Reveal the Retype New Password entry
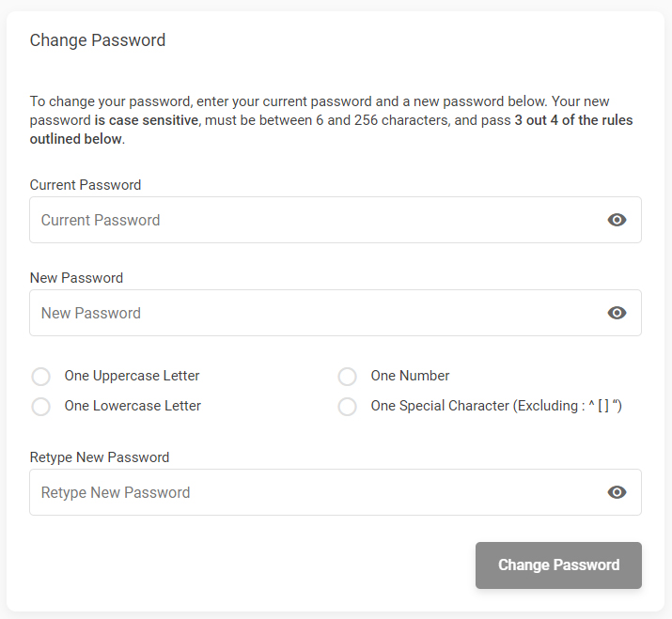The image size is (672, 619). [x=617, y=492]
